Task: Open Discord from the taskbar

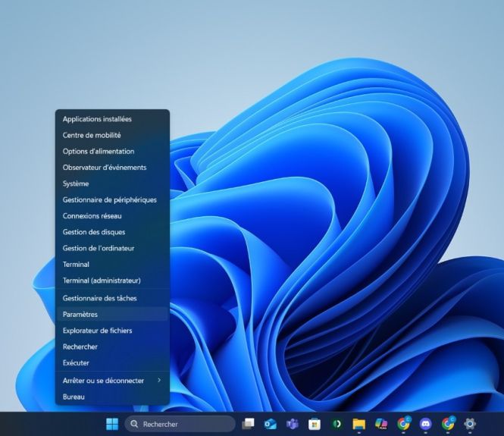Action: 426,424
